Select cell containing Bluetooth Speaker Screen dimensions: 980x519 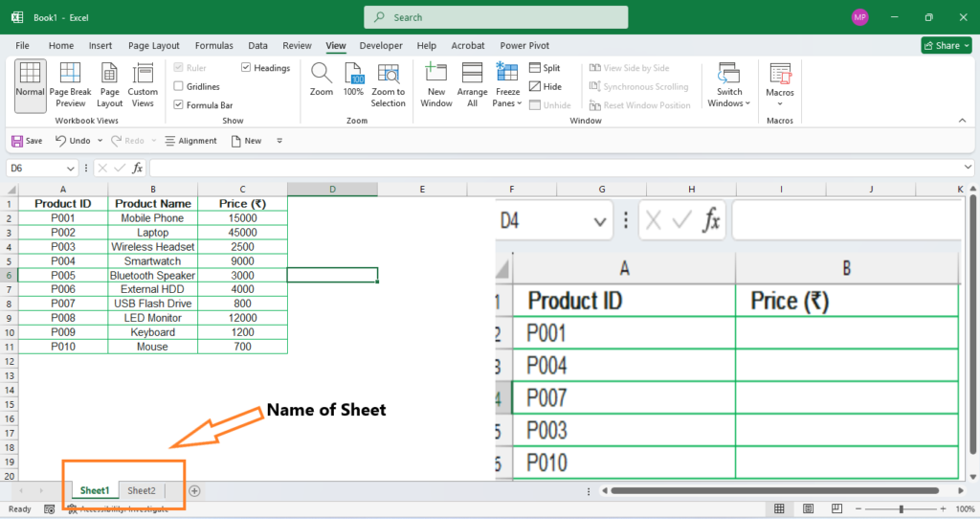coord(152,275)
